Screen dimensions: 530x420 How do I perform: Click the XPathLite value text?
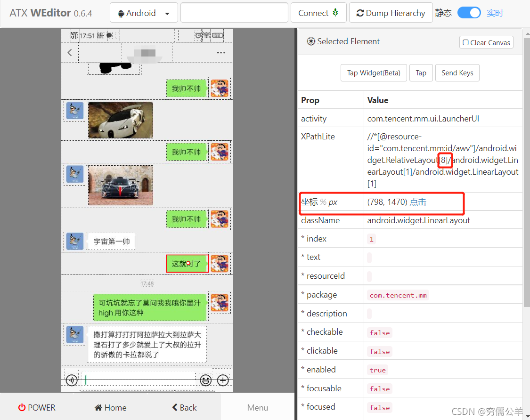443,160
